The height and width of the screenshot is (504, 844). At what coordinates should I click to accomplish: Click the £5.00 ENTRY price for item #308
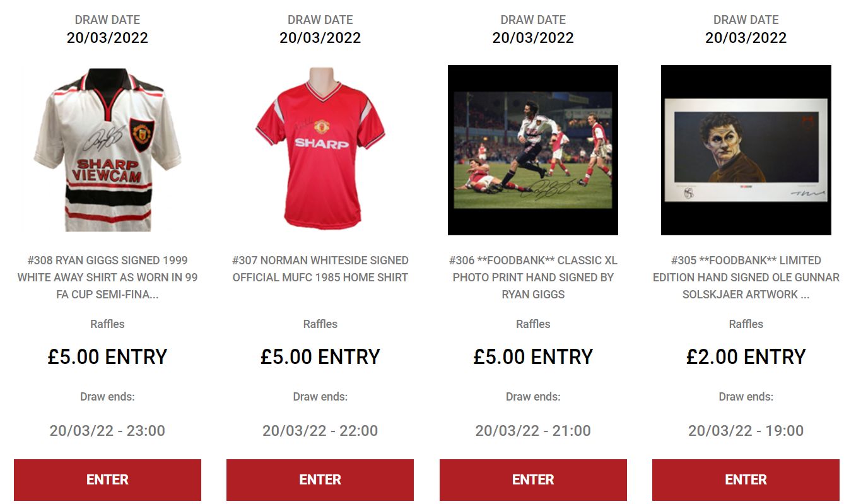tap(107, 357)
